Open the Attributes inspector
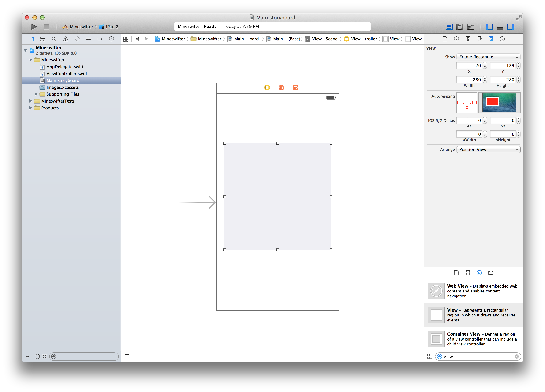Screen dimensions: 545x392 click(479, 39)
